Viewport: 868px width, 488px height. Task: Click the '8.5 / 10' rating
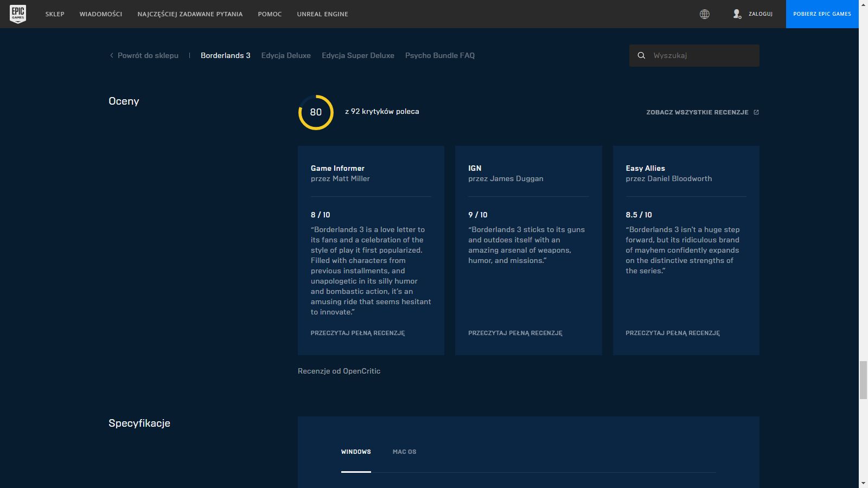[x=639, y=215]
